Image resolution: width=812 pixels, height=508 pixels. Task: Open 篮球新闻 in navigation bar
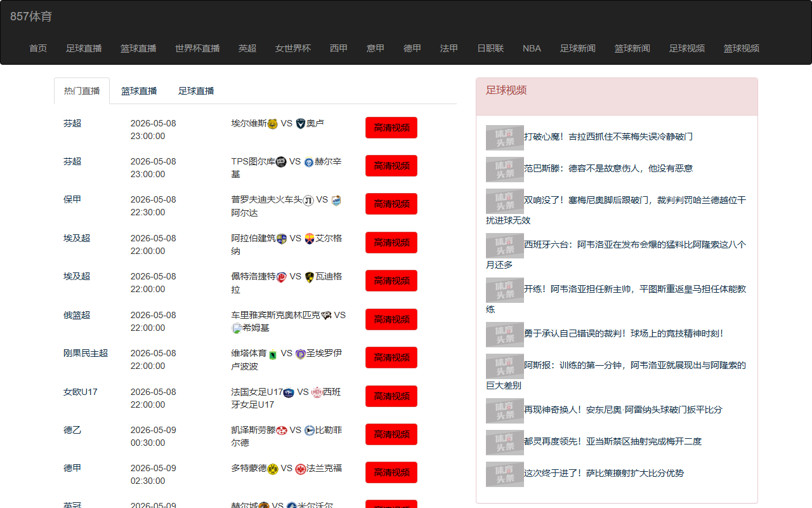coord(632,48)
